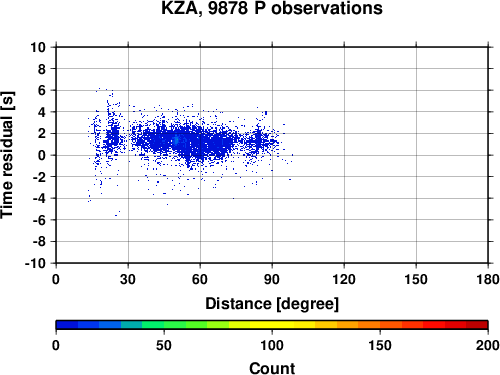Screen dimensions: 500x375
Task: Click the dark blue colorbar segment at 0
Action: pyautogui.click(x=67, y=325)
